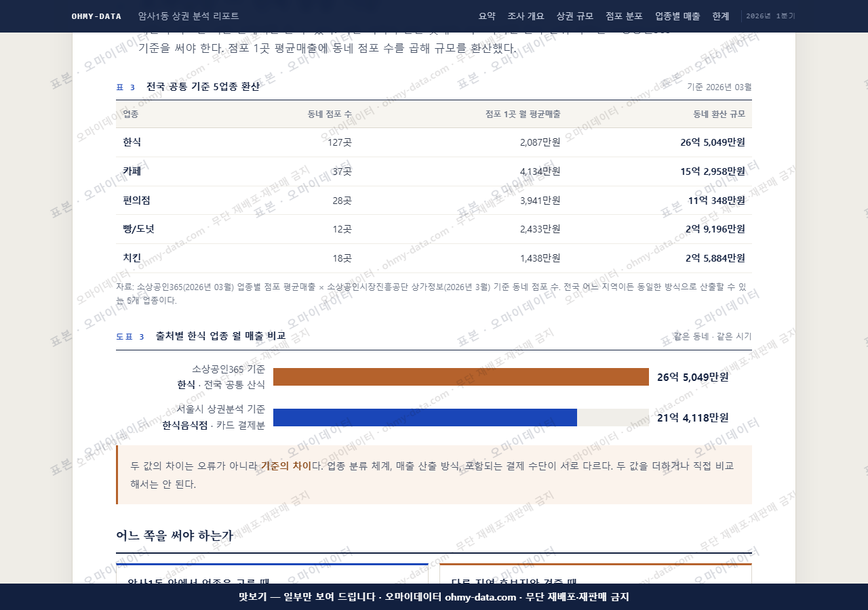Click 15억 2,958만원 total cell
This screenshot has width=868, height=610.
point(713,171)
